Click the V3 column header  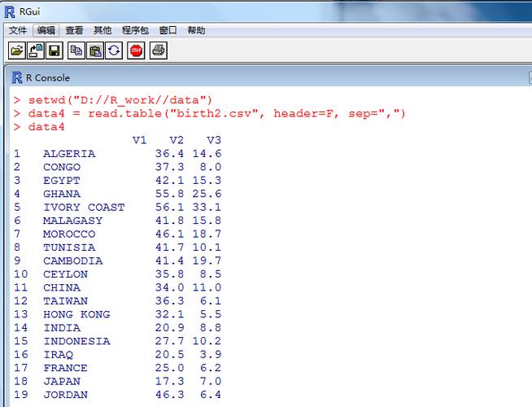pos(214,140)
